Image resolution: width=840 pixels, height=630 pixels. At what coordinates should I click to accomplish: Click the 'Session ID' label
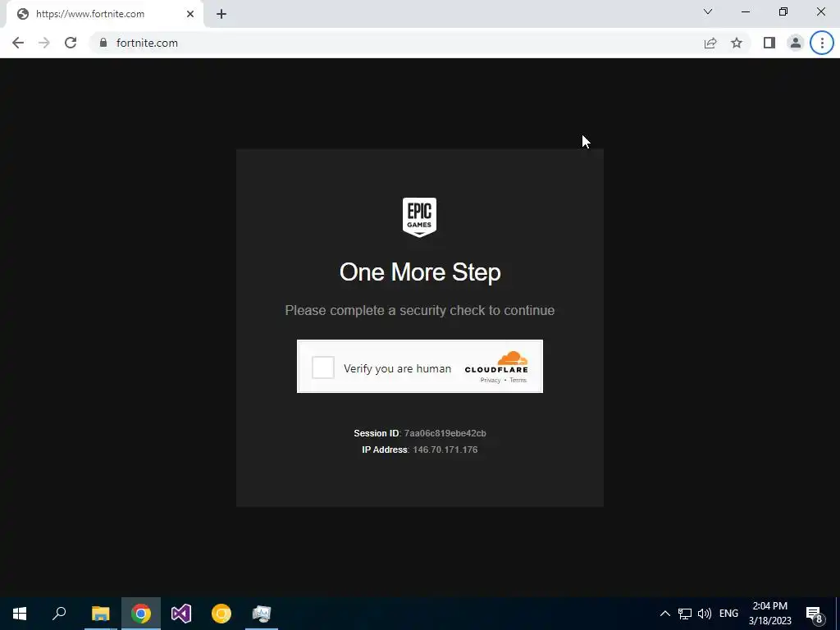pyautogui.click(x=376, y=433)
